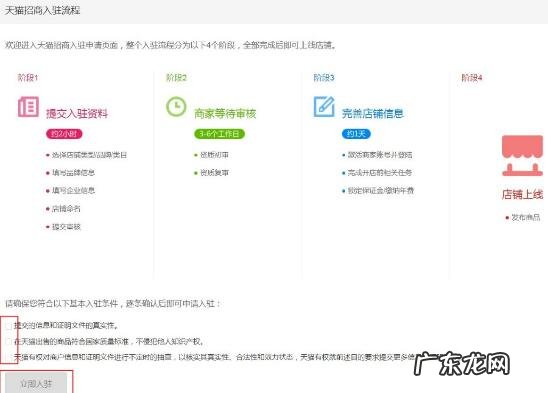Check the box for 天猫有权对商户信息和证明文件进行不定时的抽查
Screen dimensions: 548x393
coord(9,357)
